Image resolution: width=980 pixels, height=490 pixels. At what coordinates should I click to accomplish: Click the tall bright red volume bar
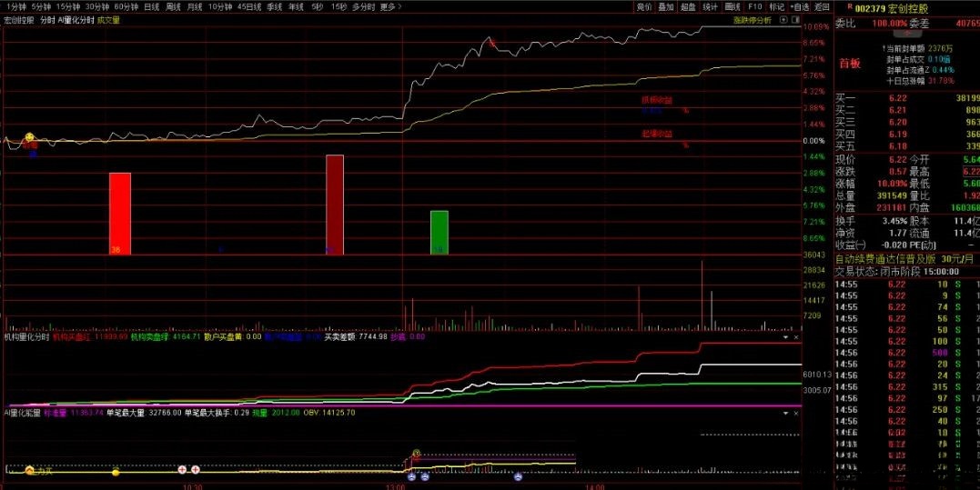pyautogui.click(x=120, y=213)
